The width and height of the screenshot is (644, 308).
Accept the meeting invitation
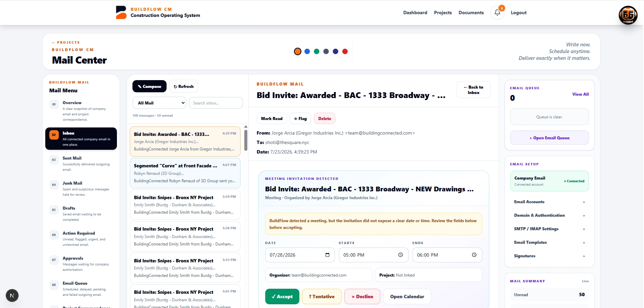pyautogui.click(x=282, y=297)
